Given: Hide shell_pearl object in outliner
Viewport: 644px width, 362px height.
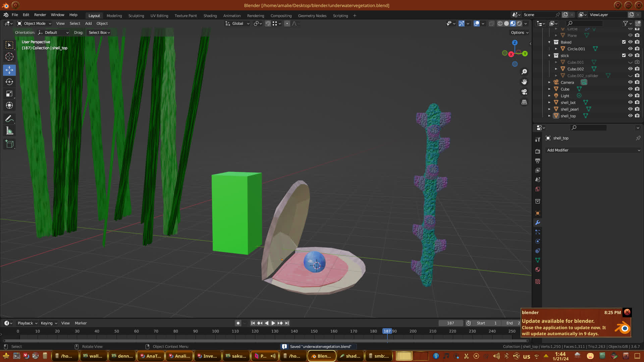Looking at the screenshot, I should tap(630, 109).
